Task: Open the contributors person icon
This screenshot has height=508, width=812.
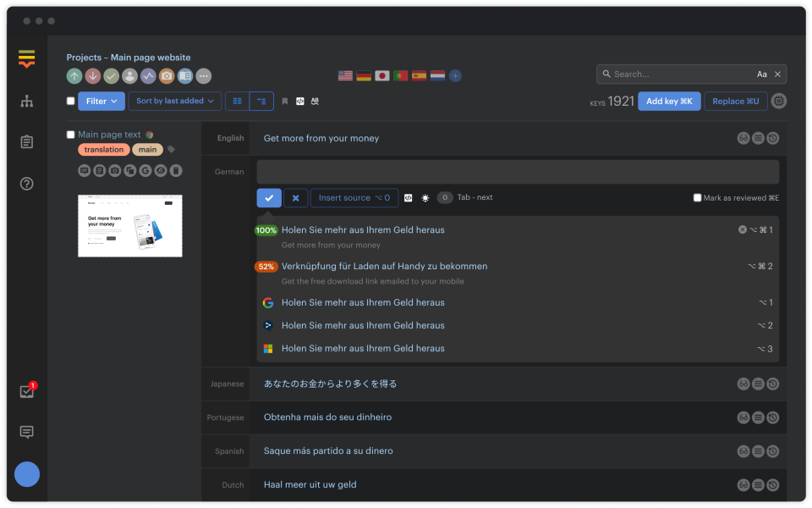Action: click(x=130, y=76)
